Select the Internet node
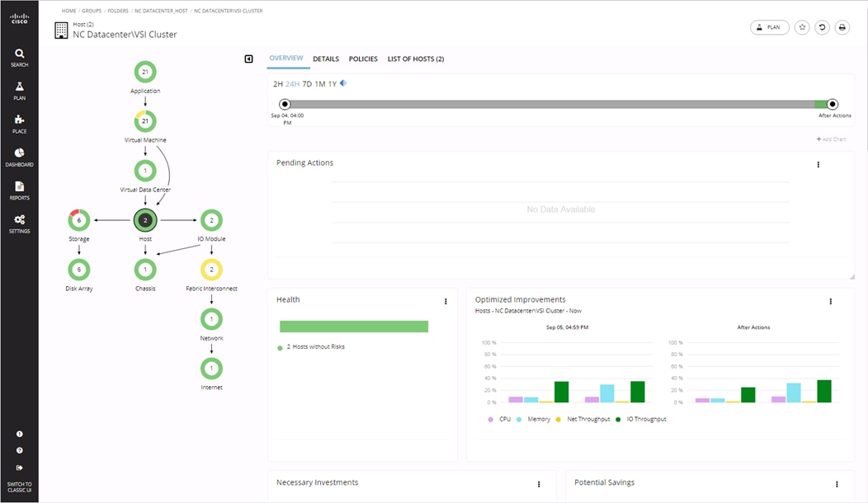The height and width of the screenshot is (503, 868). tap(211, 369)
